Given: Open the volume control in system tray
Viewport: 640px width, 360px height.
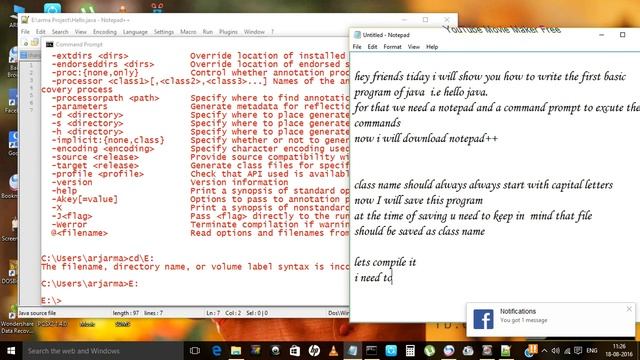Looking at the screenshot, I should pos(556,351).
